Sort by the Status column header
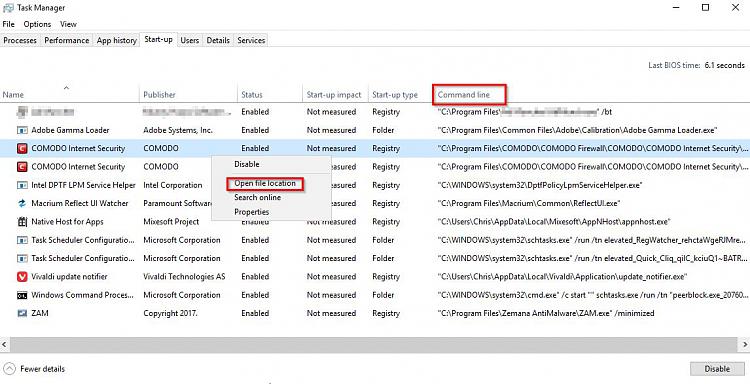The height and width of the screenshot is (384, 750). pos(270,94)
